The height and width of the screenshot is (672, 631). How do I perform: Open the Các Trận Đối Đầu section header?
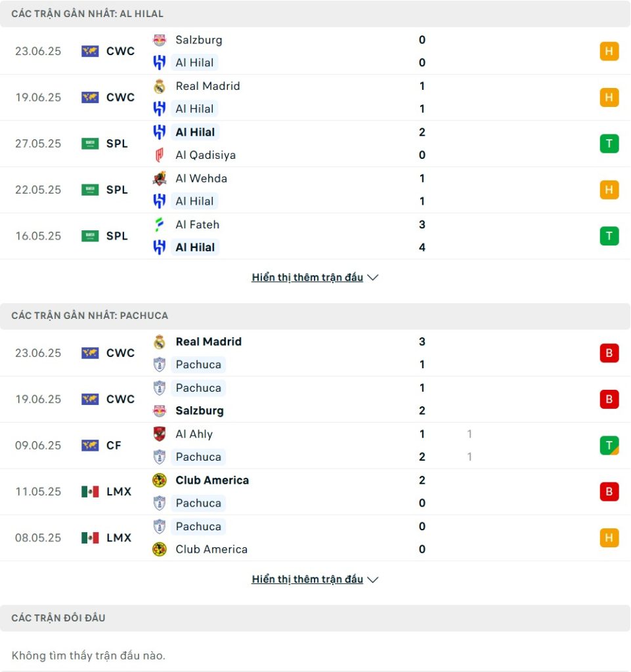315,618
